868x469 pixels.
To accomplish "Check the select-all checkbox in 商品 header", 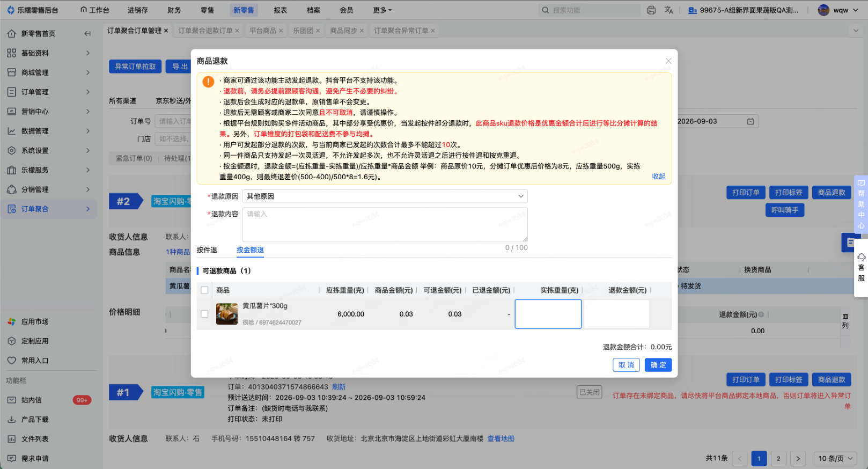I will click(x=204, y=290).
